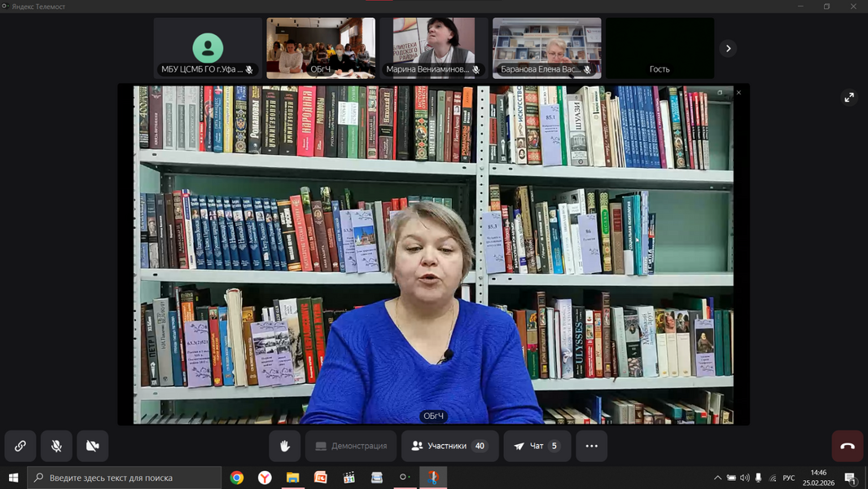Select Баранова Елена participant thumbnail
Screen dimensions: 868x489
[x=546, y=49]
